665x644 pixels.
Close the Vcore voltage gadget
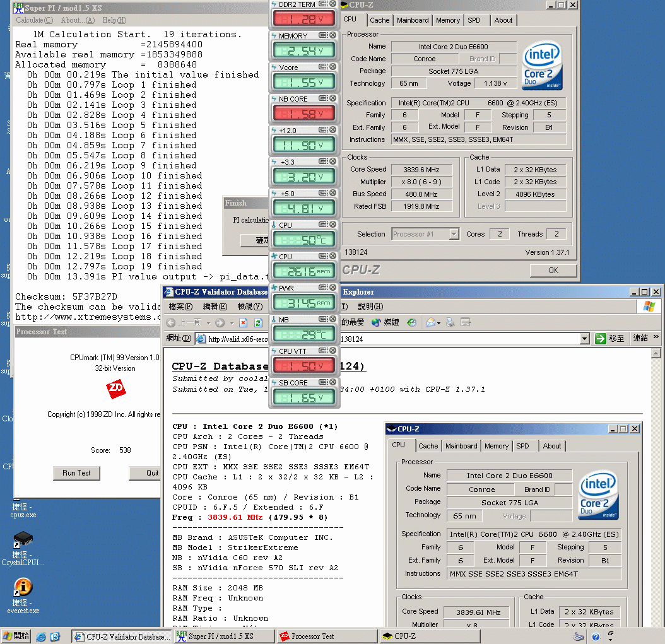(333, 67)
